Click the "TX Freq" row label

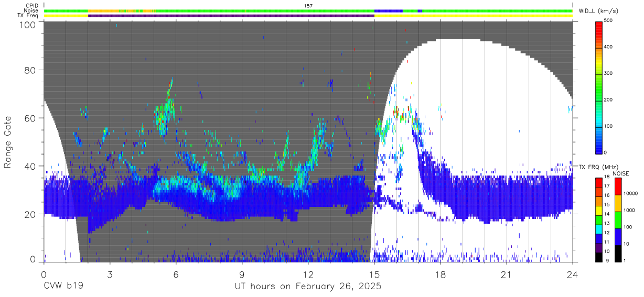pos(29,16)
